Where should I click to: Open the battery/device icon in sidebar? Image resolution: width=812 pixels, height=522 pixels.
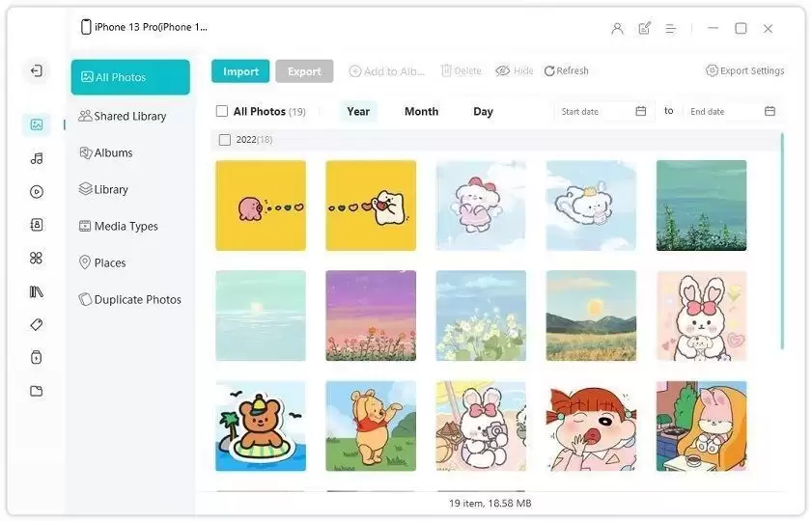point(37,357)
